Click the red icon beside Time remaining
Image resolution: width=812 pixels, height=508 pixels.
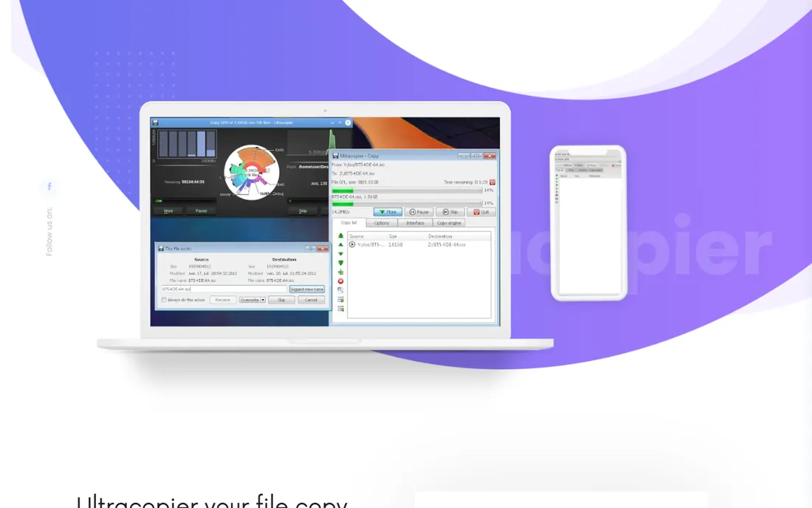[x=492, y=182]
